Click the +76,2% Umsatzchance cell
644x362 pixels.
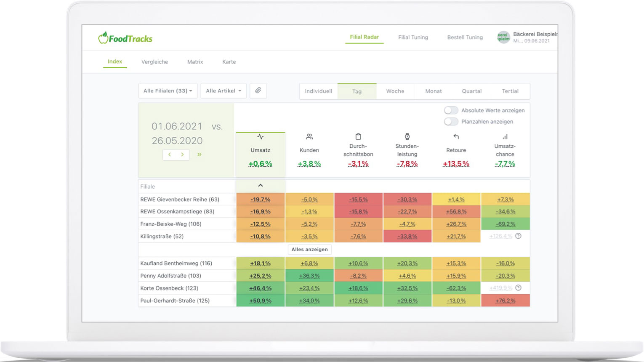(506, 301)
